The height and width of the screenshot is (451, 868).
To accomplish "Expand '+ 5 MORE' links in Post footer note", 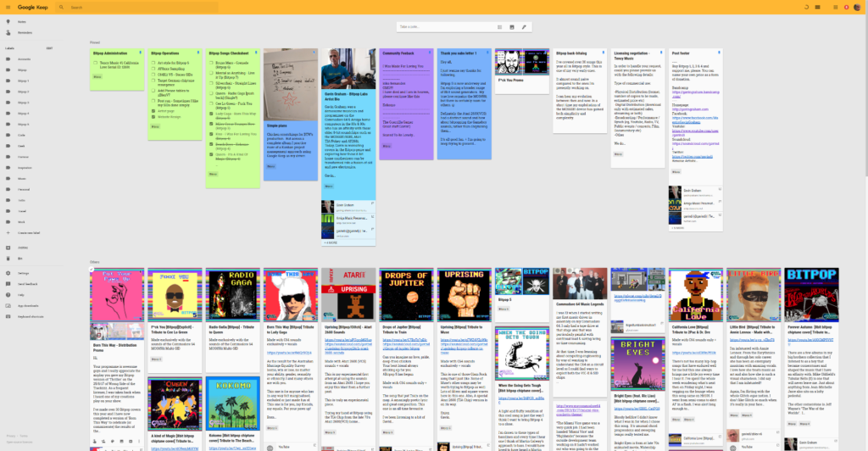I will (x=678, y=228).
